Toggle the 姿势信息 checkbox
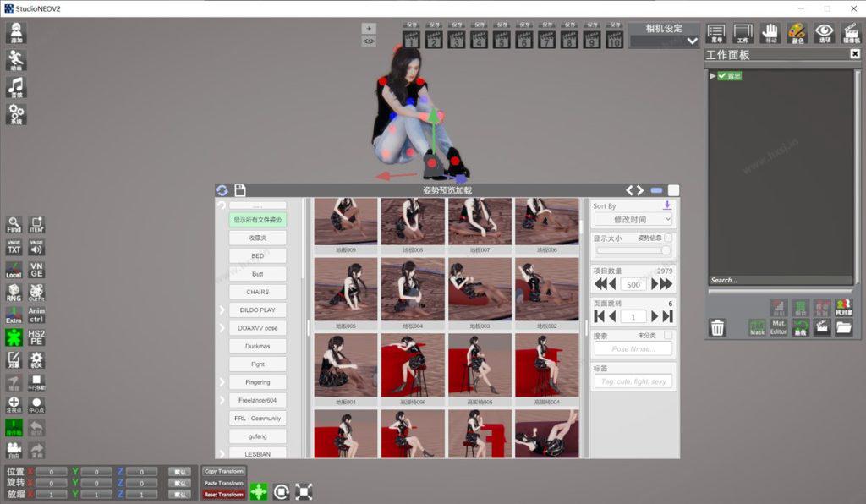The height and width of the screenshot is (504, 866). pos(668,238)
